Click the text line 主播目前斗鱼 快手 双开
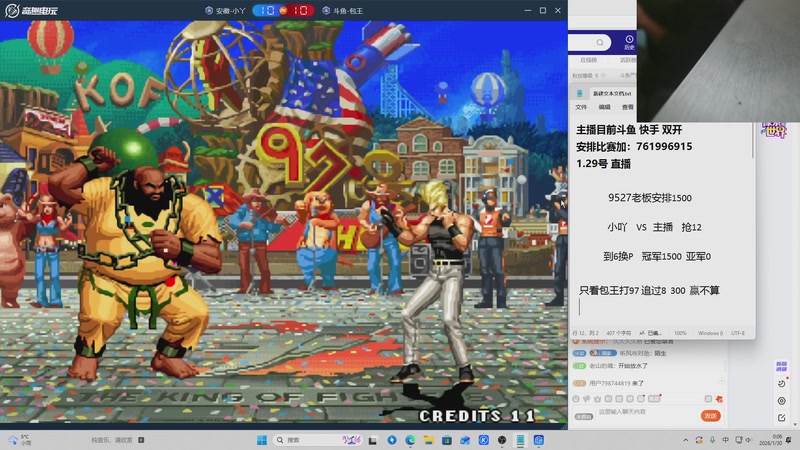800x450 pixels. (x=629, y=130)
